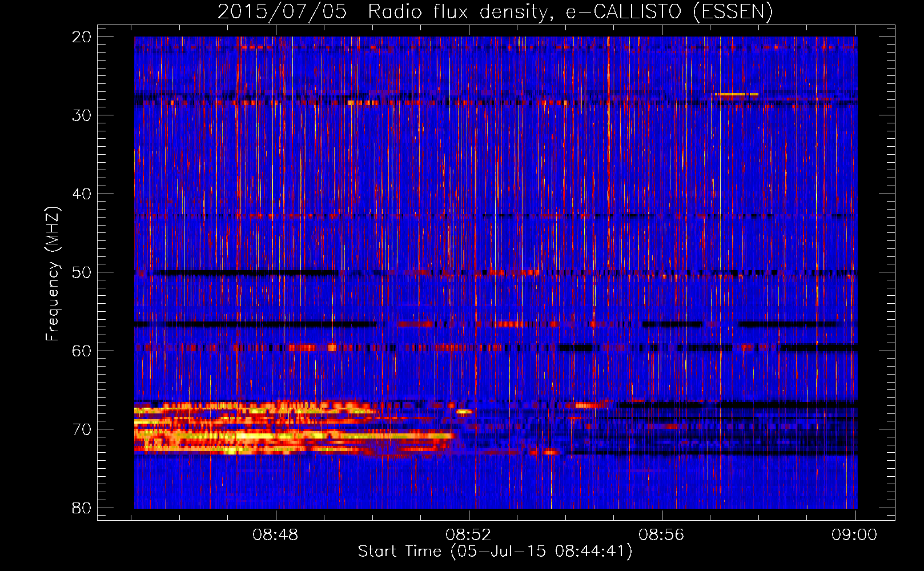The height and width of the screenshot is (571, 924).
Task: Click the 08:48 time tick label
Action: [x=275, y=534]
